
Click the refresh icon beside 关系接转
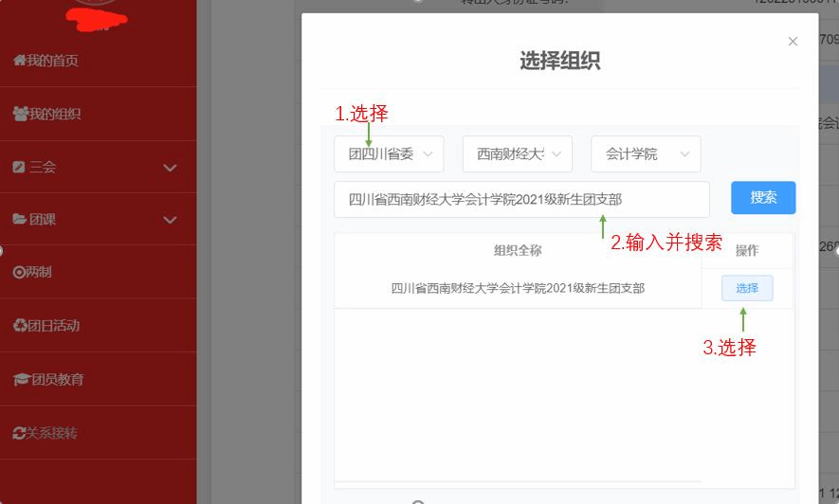pyautogui.click(x=19, y=433)
